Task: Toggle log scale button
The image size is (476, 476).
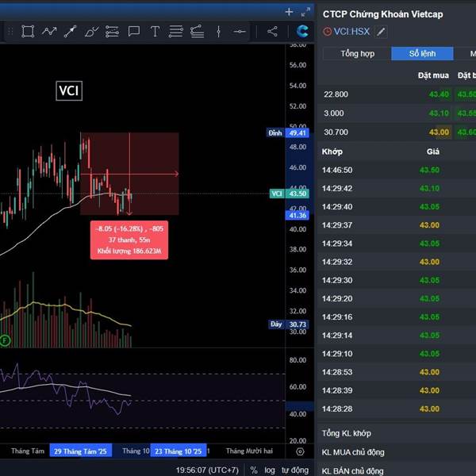Action: [x=270, y=470]
